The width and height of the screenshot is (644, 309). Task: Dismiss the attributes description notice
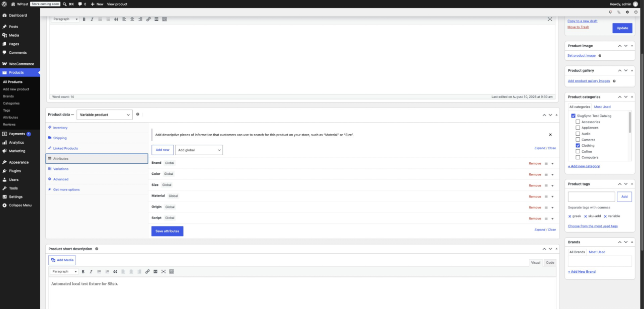pos(550,135)
